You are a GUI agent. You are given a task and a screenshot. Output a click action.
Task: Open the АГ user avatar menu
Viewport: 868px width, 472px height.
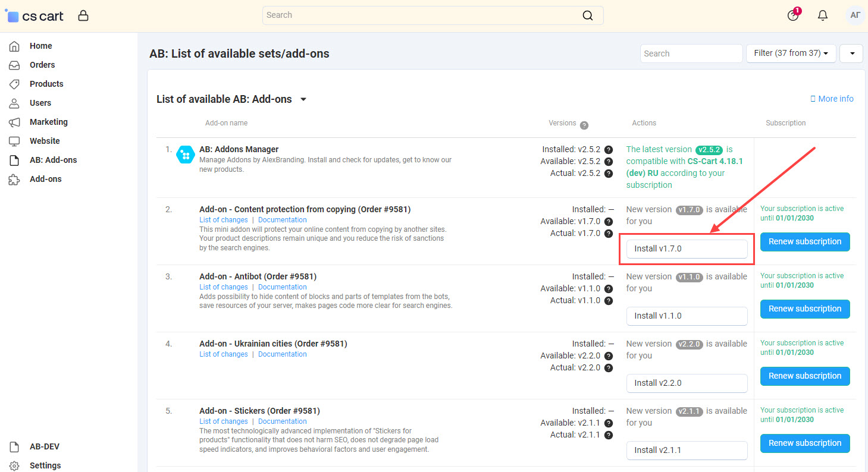(x=855, y=15)
